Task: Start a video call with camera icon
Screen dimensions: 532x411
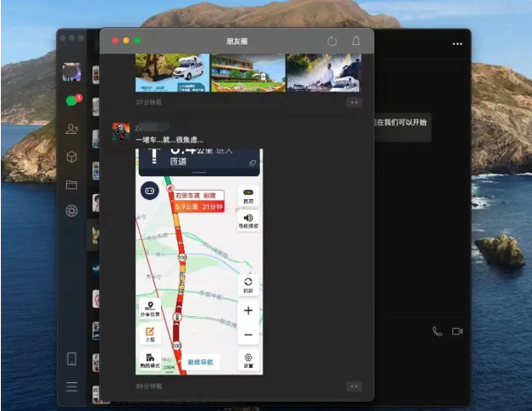Action: (457, 331)
